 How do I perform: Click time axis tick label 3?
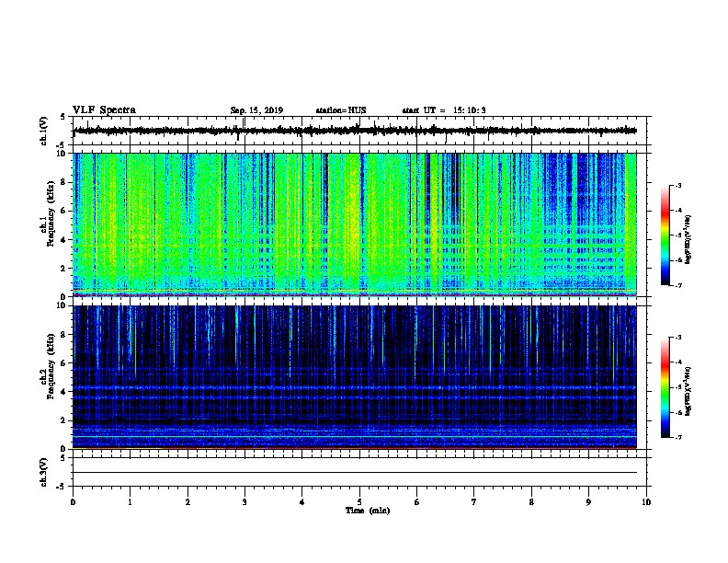coord(245,501)
